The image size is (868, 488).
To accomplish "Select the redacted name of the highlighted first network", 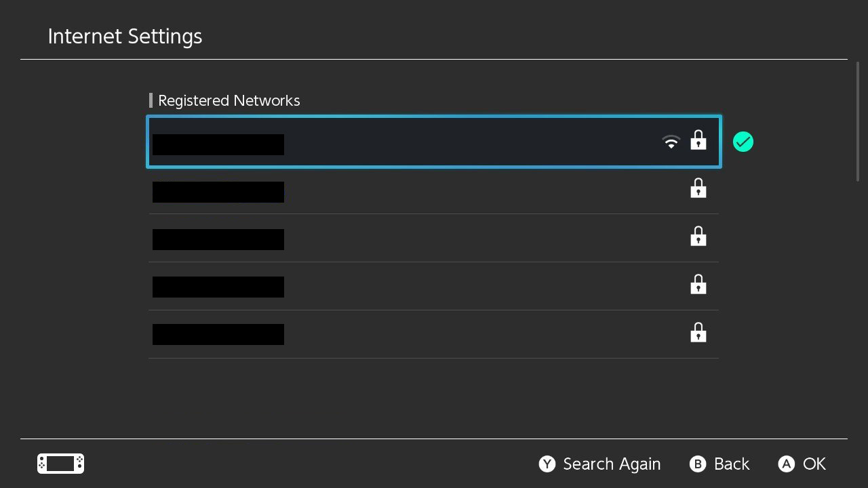I will coord(218,144).
